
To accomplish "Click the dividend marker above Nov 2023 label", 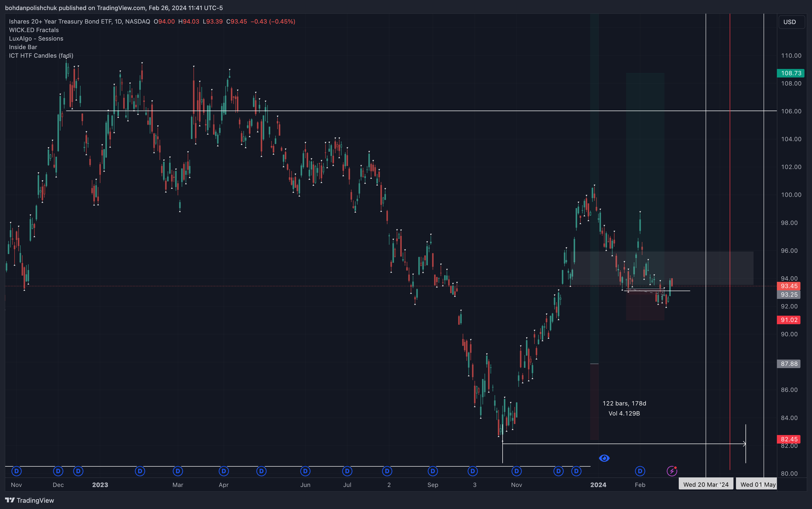I will (x=517, y=471).
